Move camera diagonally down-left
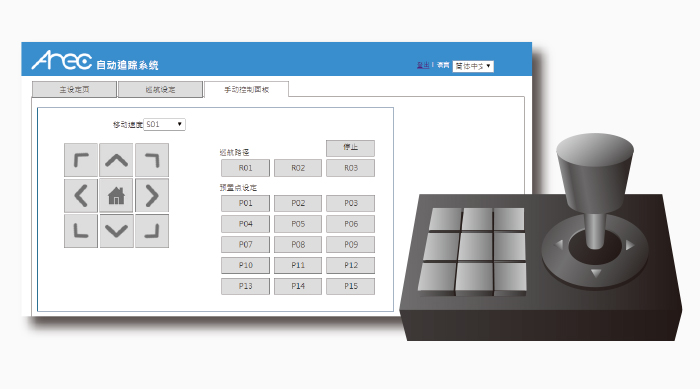The width and height of the screenshot is (700, 389). click(81, 231)
